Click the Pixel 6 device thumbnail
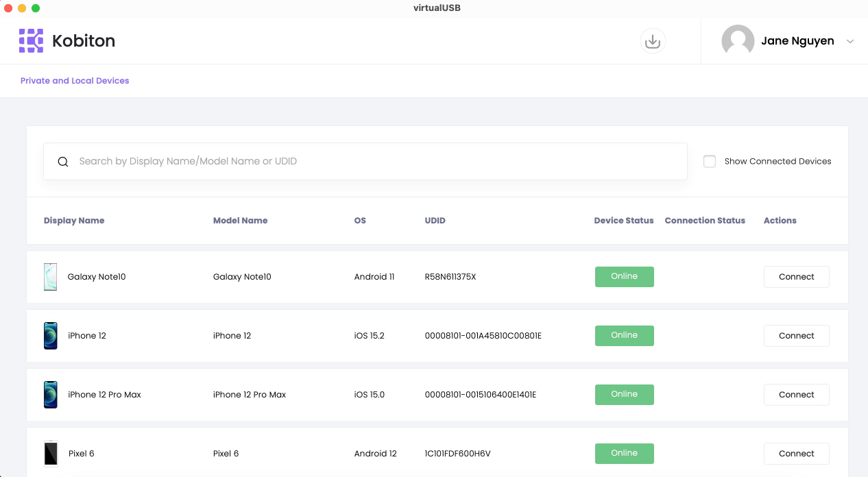 pyautogui.click(x=51, y=454)
